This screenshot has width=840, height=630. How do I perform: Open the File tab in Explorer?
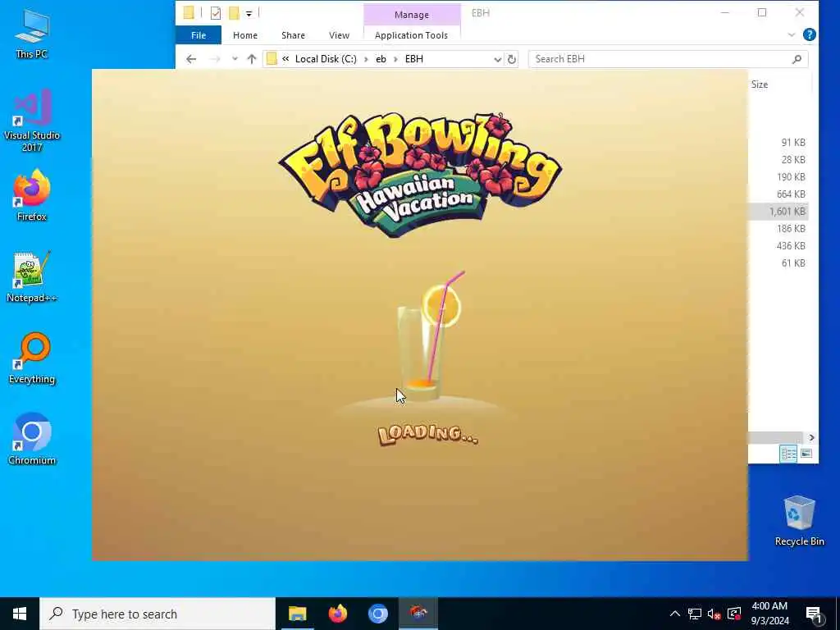click(x=199, y=35)
